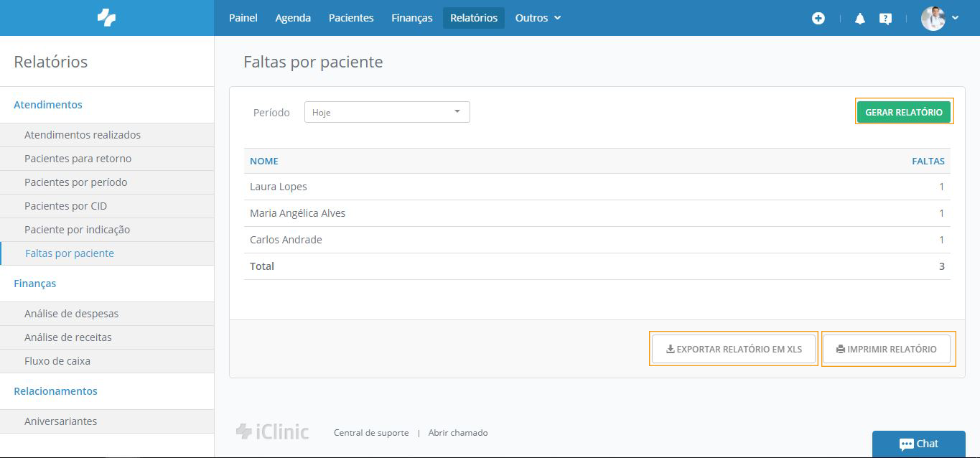
Task: Select Faltas por paciente in sidebar
Action: 107,253
